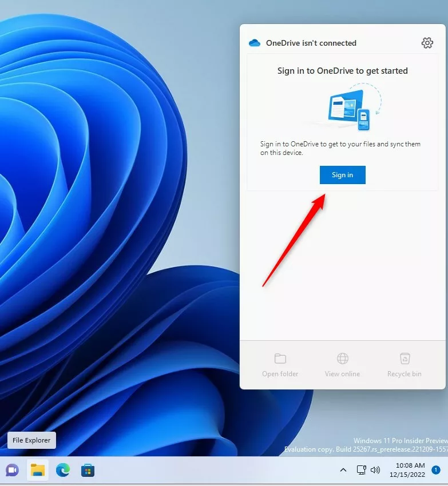
Task: Open clock showing 10:08 AM
Action: pyautogui.click(x=407, y=470)
